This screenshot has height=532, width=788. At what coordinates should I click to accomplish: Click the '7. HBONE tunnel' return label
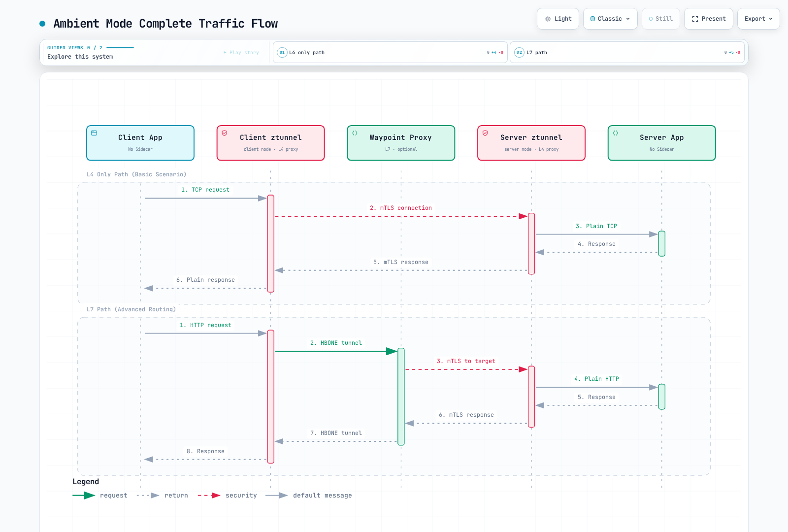336,433
